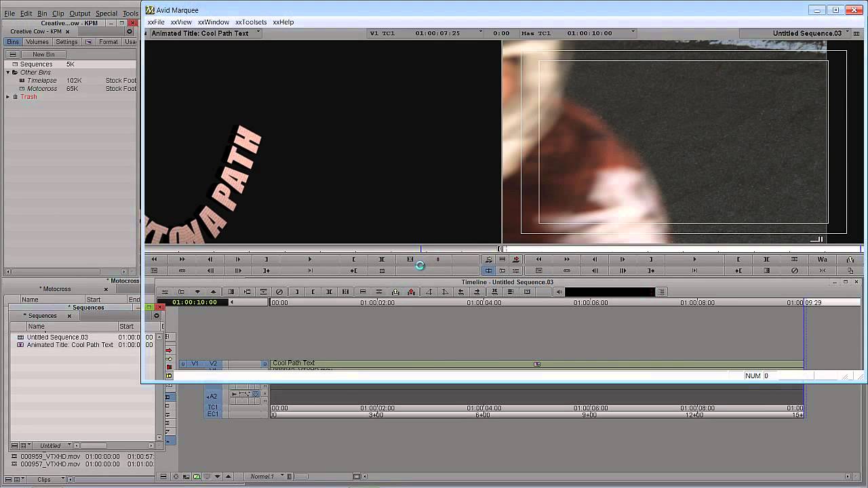868x488 pixels.
Task: Toggle track monitor square left of V1
Action: 182,364
